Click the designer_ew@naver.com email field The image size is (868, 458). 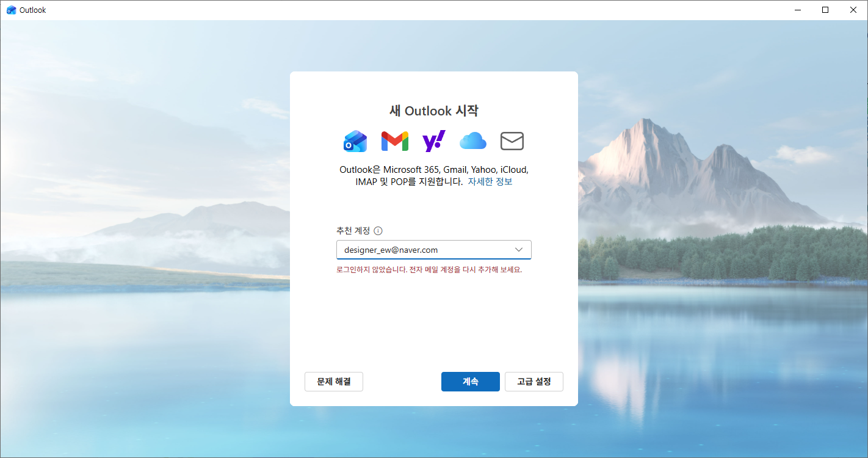434,250
